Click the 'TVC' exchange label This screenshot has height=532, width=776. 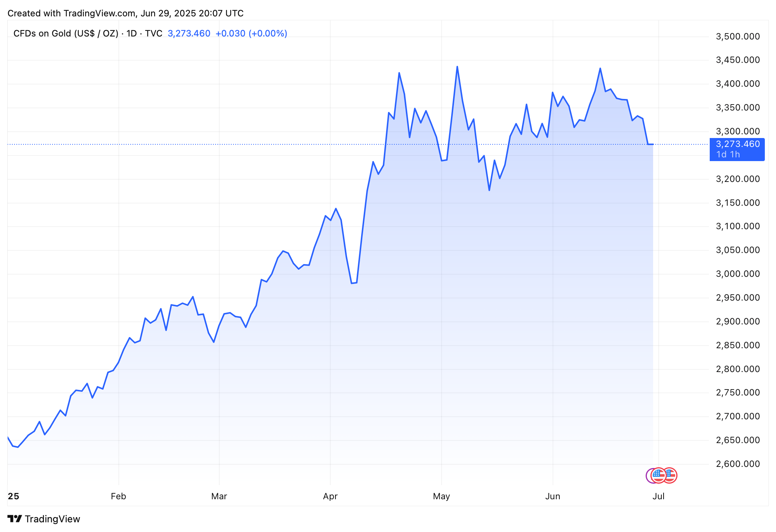(154, 33)
